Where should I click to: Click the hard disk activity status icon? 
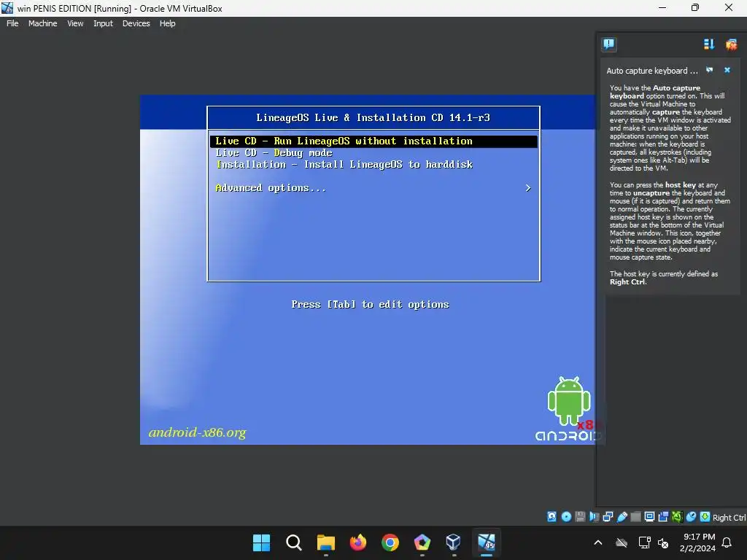point(551,517)
